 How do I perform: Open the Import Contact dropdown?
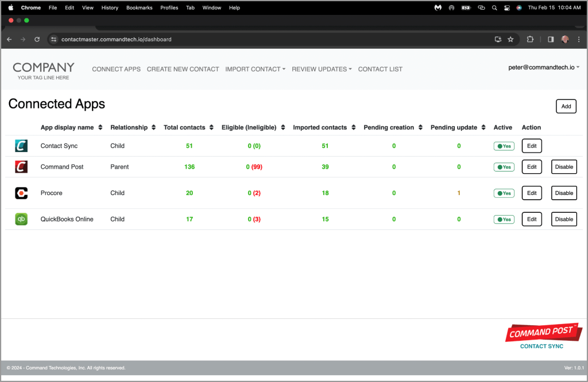(255, 69)
